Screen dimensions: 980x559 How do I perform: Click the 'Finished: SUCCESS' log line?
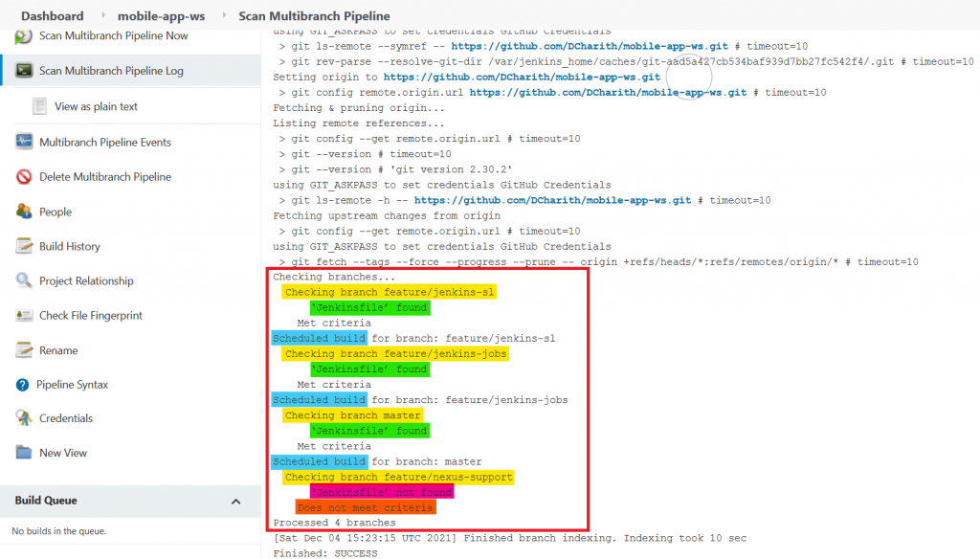[325, 553]
